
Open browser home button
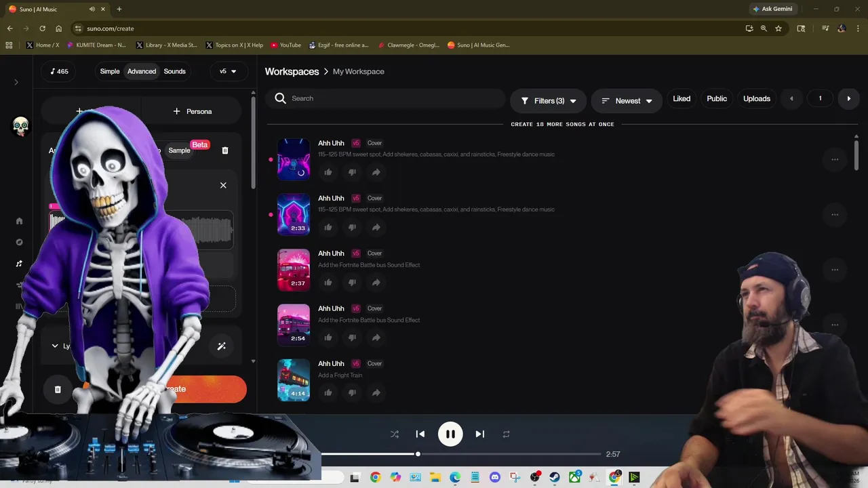(58, 28)
